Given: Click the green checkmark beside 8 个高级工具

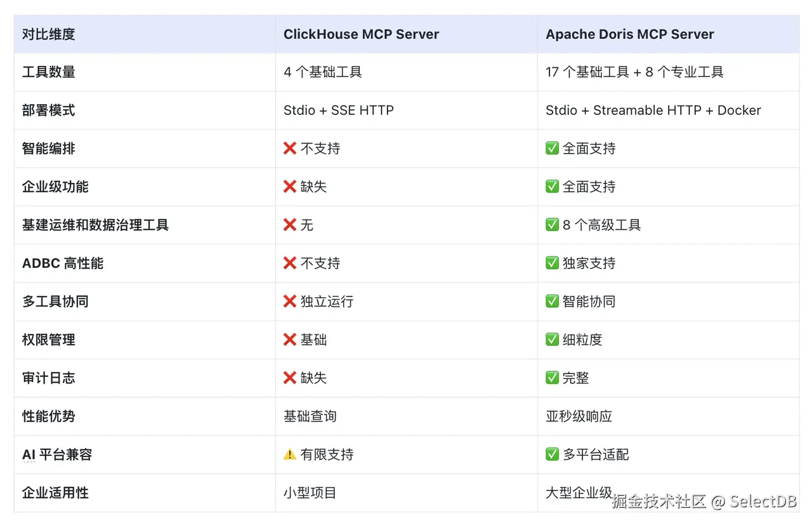Looking at the screenshot, I should pyautogui.click(x=552, y=225).
